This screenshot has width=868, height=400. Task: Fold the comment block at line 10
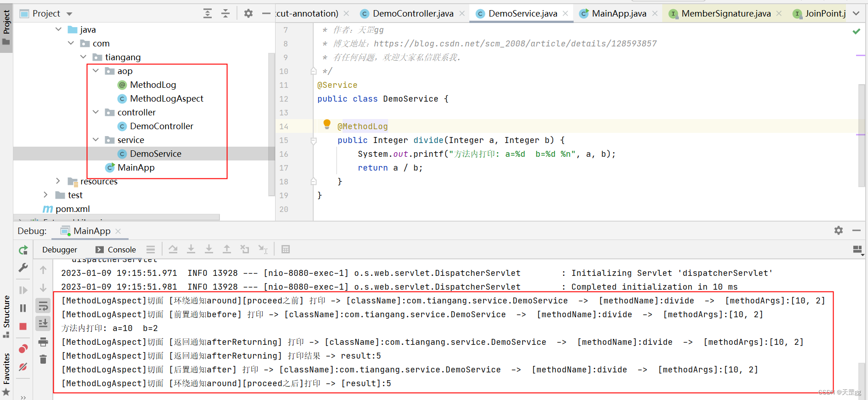tap(314, 71)
